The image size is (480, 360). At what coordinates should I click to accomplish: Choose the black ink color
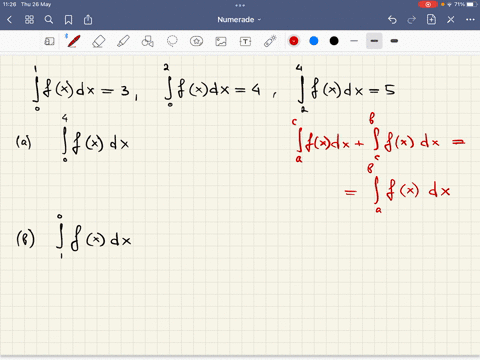[x=334, y=41]
